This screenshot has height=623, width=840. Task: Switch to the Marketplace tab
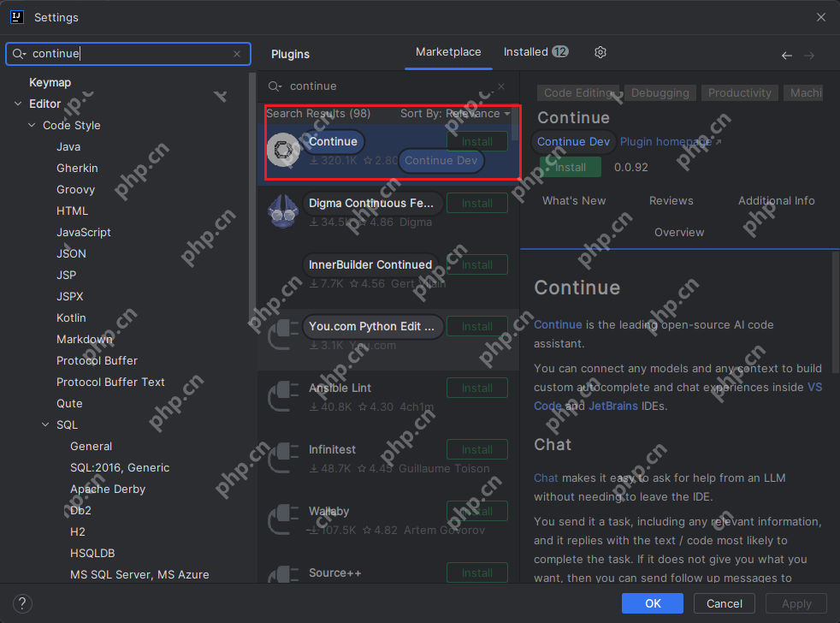coord(448,52)
